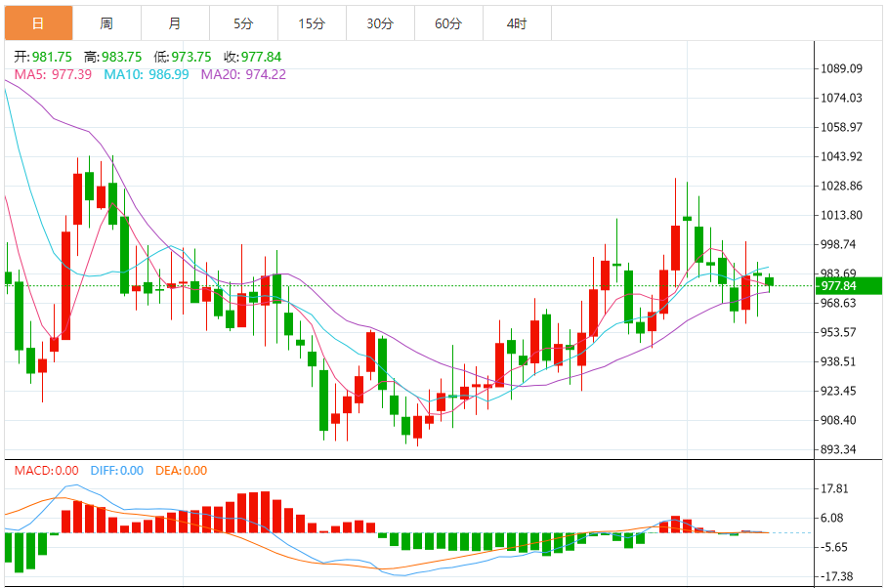Image resolution: width=887 pixels, height=588 pixels.
Task: Select the 日 daily chart tab
Action: click(x=38, y=23)
